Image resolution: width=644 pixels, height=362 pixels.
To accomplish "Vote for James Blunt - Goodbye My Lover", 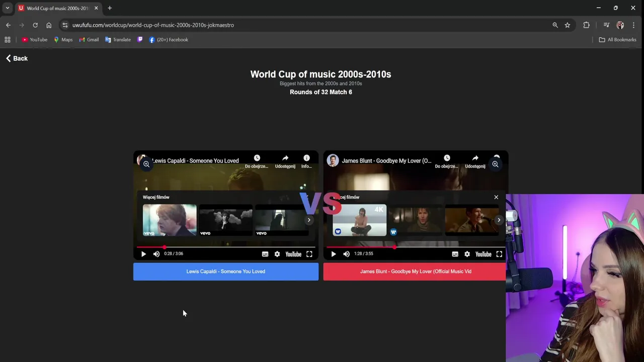I will (415, 271).
